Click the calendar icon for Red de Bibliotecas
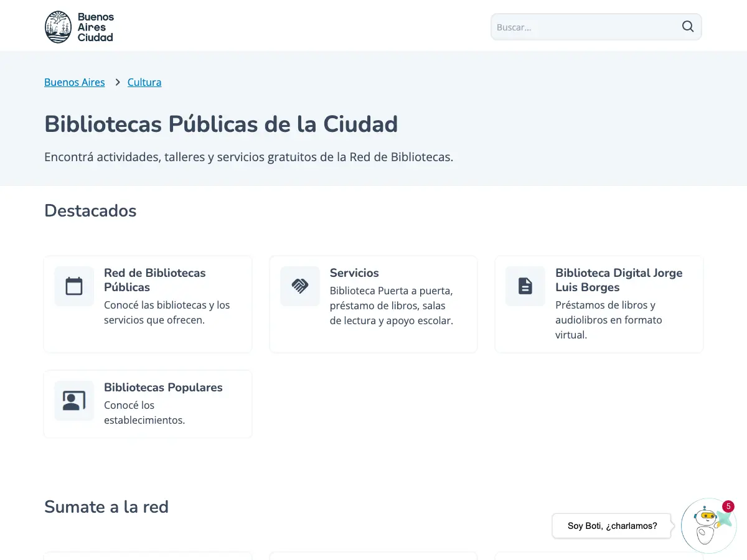Image resolution: width=747 pixels, height=560 pixels. tap(74, 286)
